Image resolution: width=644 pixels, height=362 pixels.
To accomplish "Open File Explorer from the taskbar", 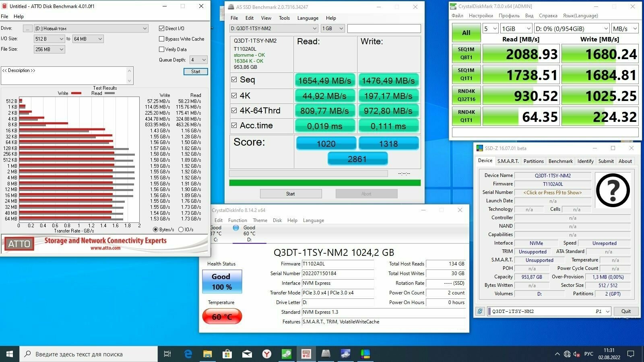I will [x=207, y=354].
